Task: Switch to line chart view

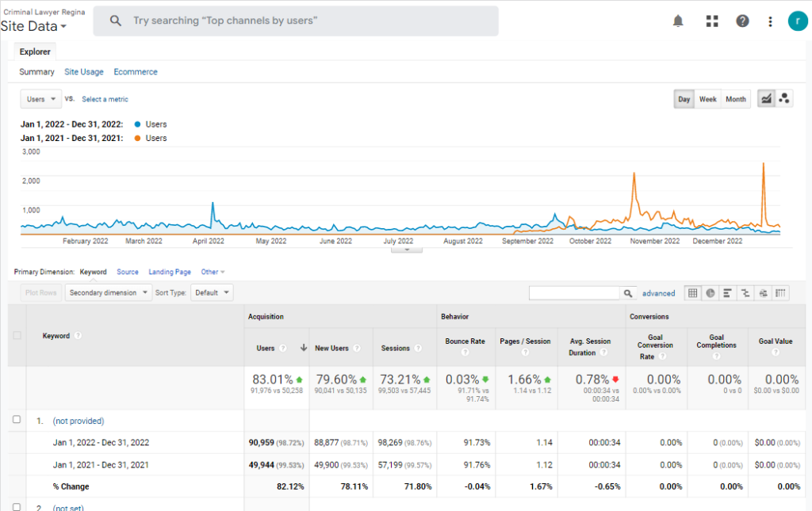Action: (766, 99)
